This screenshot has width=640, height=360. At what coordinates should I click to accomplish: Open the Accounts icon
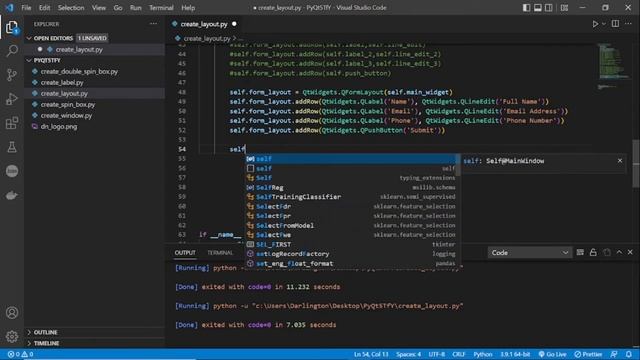(x=12, y=313)
